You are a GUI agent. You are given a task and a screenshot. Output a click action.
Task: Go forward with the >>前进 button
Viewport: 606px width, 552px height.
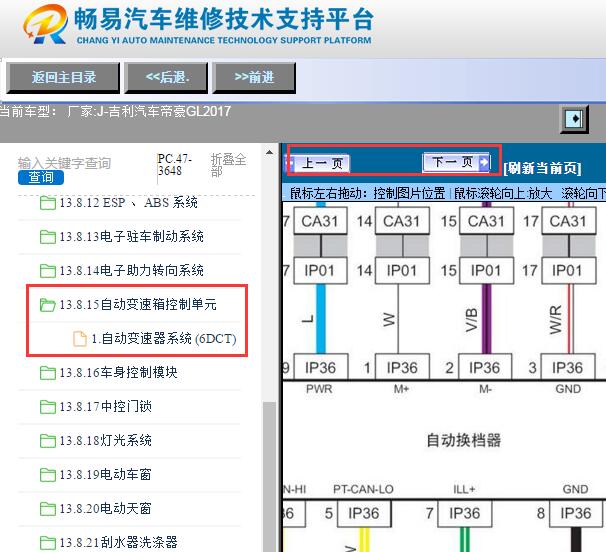(x=254, y=77)
